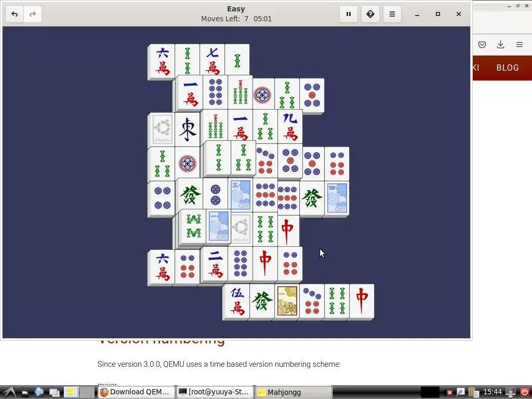Image resolution: width=532 pixels, height=399 pixels.
Task: Select the five wan (伍萬) tile
Action: (x=237, y=300)
